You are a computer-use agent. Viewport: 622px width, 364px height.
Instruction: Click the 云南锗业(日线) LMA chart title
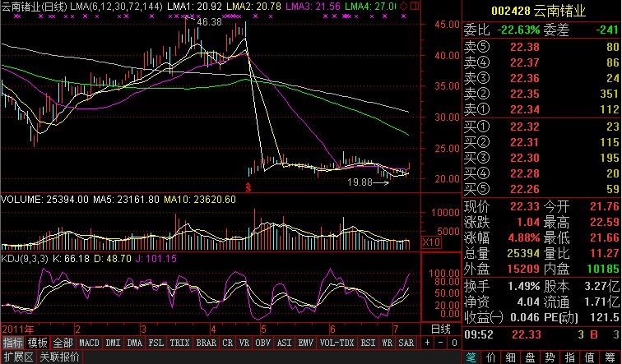tap(82, 7)
